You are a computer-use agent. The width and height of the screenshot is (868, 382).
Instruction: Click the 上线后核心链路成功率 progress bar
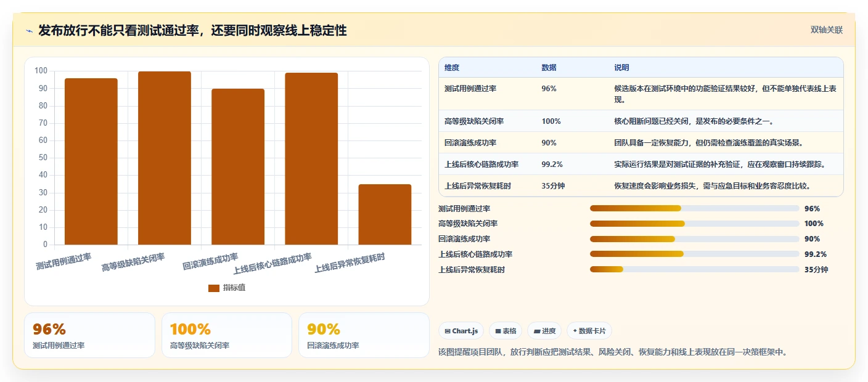(x=694, y=254)
